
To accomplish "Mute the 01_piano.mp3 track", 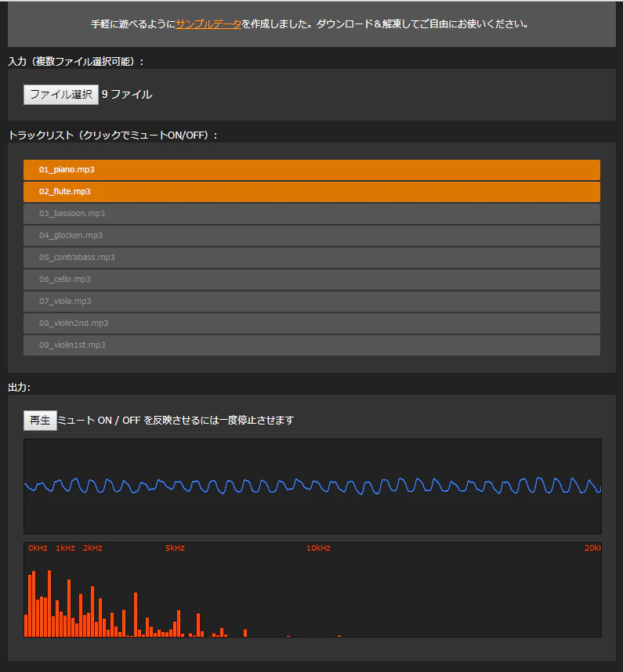I will click(312, 170).
